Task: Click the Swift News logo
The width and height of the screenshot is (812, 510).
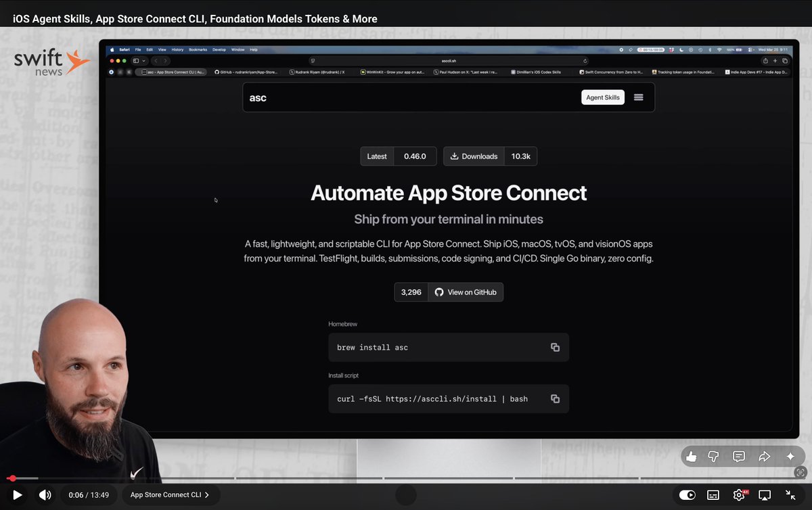Action: coord(51,62)
